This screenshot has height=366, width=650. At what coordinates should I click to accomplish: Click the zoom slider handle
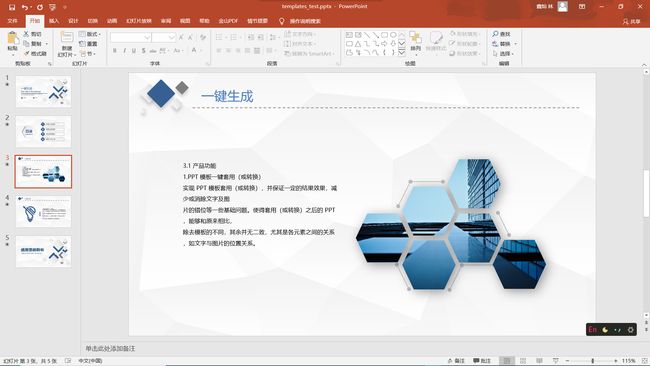pos(592,361)
